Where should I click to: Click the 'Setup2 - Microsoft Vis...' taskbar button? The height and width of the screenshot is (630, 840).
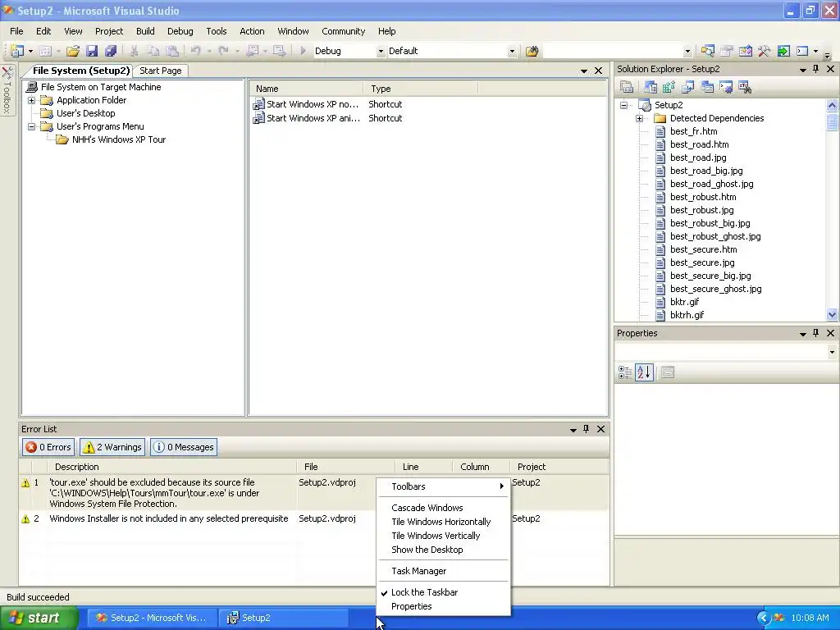[x=152, y=618]
